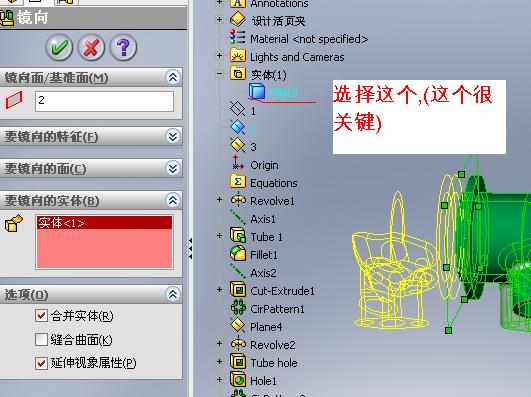
Task: Collapse the 镜向面/基准面(M) section
Action: tap(173, 78)
